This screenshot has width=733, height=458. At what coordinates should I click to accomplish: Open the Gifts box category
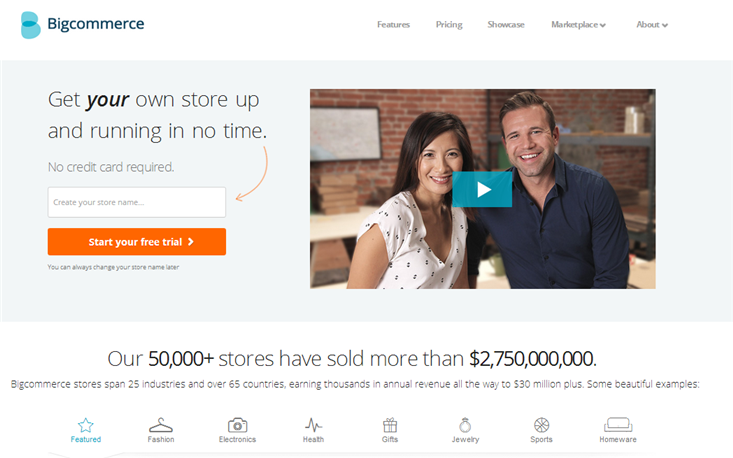click(x=390, y=425)
